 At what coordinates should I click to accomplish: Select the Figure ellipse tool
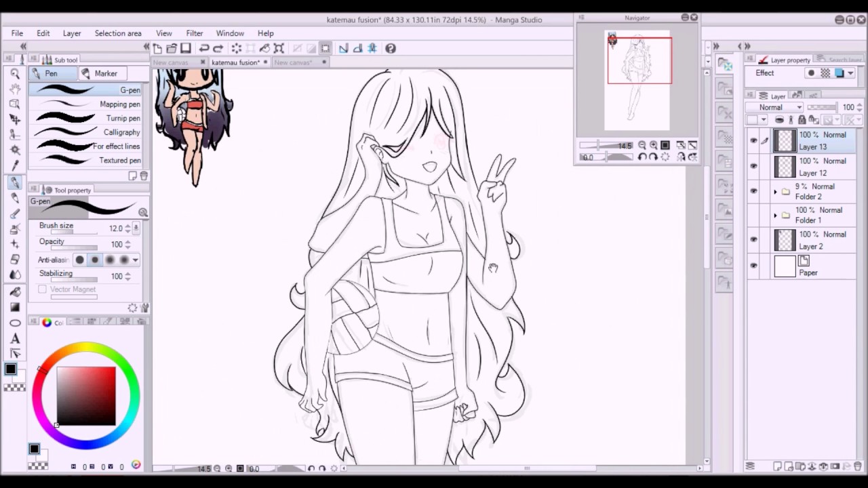pyautogui.click(x=14, y=323)
